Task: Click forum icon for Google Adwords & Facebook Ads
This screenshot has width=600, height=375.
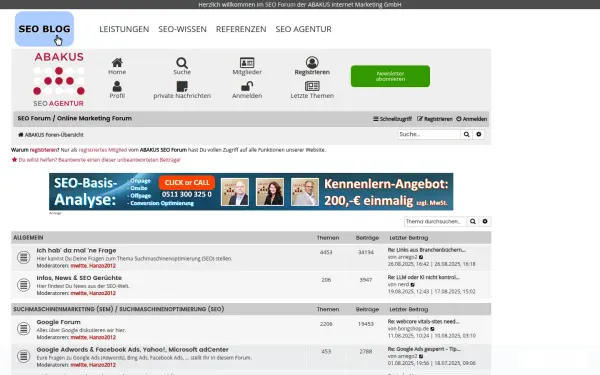Action: [x=23, y=356]
